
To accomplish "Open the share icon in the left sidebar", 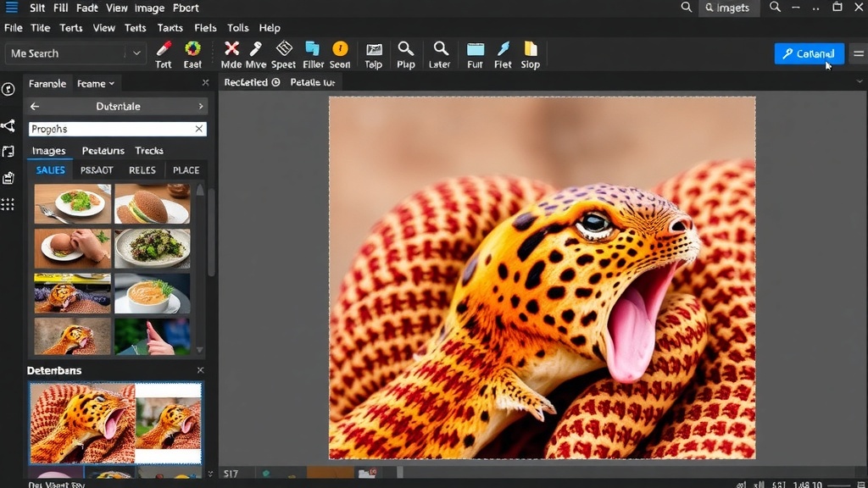I will pos(8,125).
